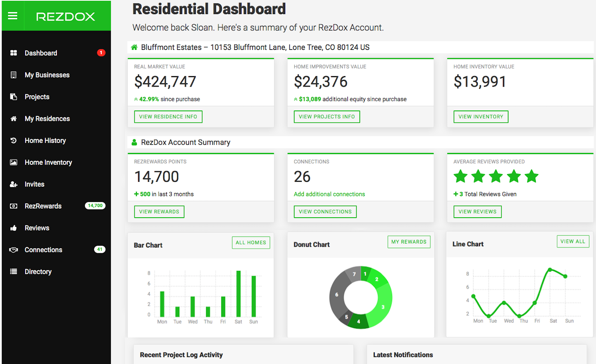The image size is (596, 364).
Task: Click the Monday data point on Line Chart
Action: pos(473,296)
